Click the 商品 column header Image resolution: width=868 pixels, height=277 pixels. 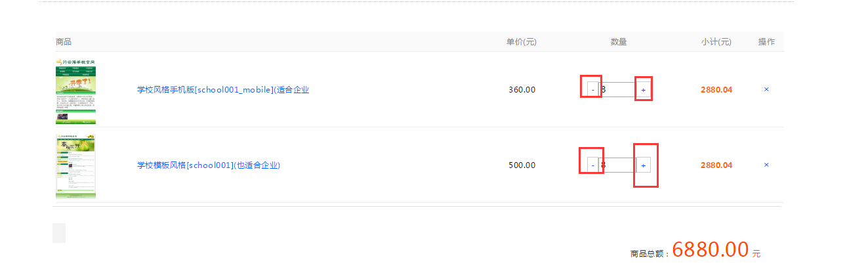(64, 42)
